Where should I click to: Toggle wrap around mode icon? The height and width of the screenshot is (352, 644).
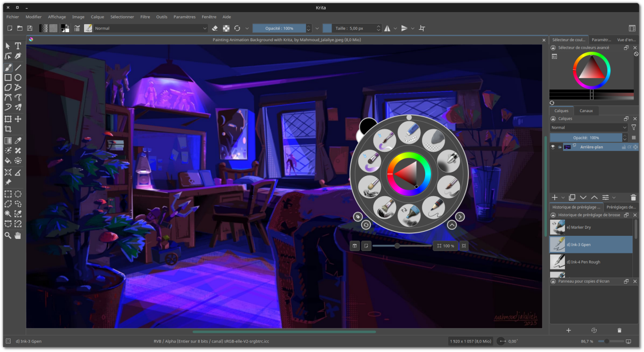point(422,28)
